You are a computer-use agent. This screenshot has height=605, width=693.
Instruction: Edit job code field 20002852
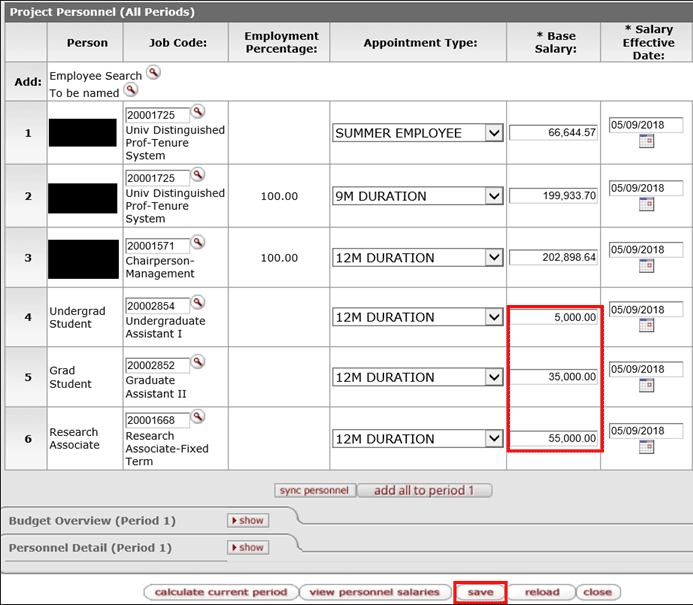(x=157, y=365)
